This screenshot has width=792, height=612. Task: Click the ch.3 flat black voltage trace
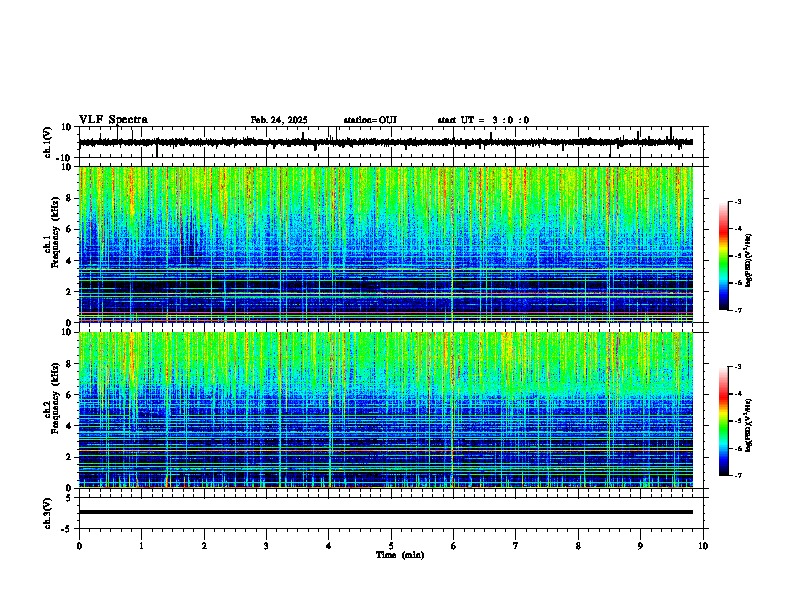click(386, 512)
